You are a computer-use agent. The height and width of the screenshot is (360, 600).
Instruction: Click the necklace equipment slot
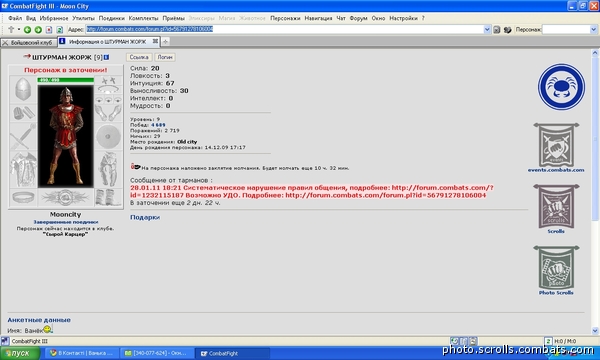pyautogui.click(x=108, y=90)
